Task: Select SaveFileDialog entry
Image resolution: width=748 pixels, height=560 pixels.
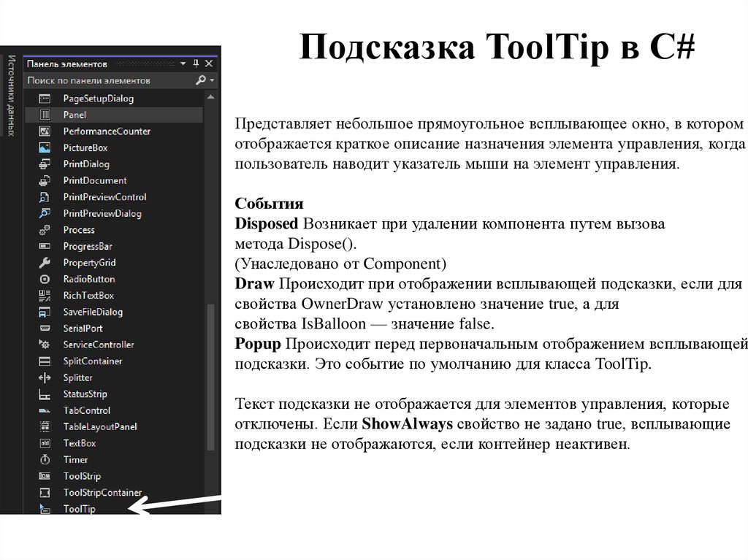Action: [x=93, y=312]
